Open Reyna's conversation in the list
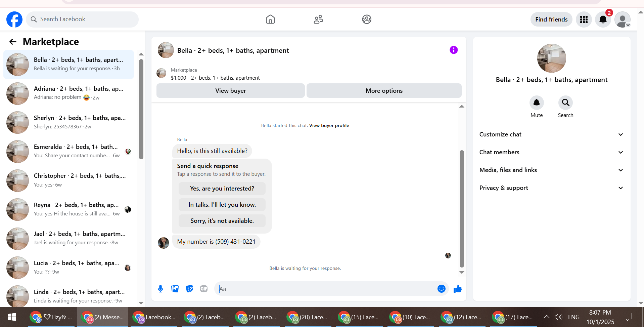 (x=68, y=210)
